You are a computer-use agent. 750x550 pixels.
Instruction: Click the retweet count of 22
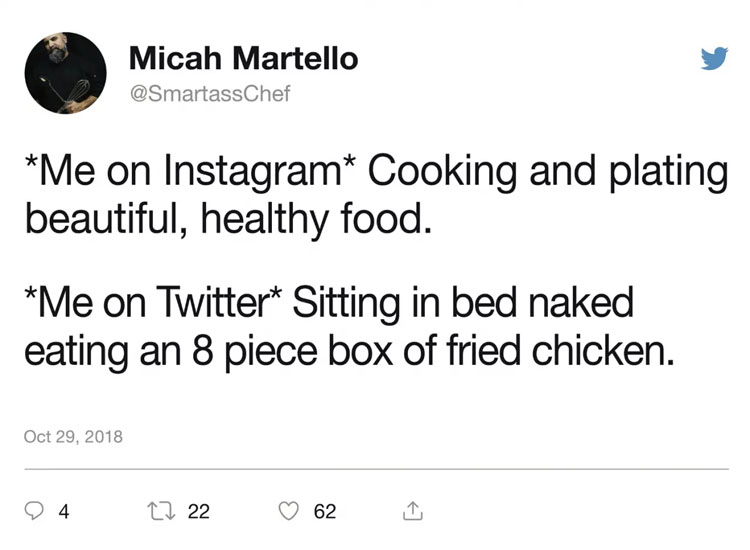tap(199, 512)
